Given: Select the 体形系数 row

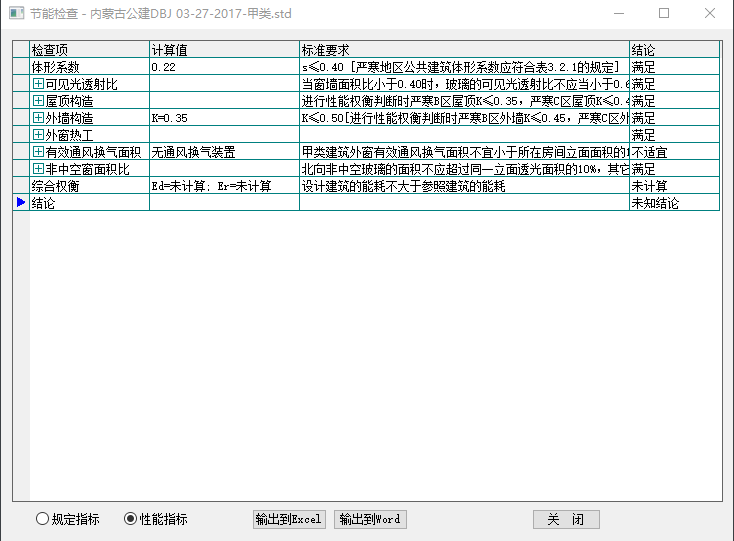Looking at the screenshot, I should [x=89, y=67].
